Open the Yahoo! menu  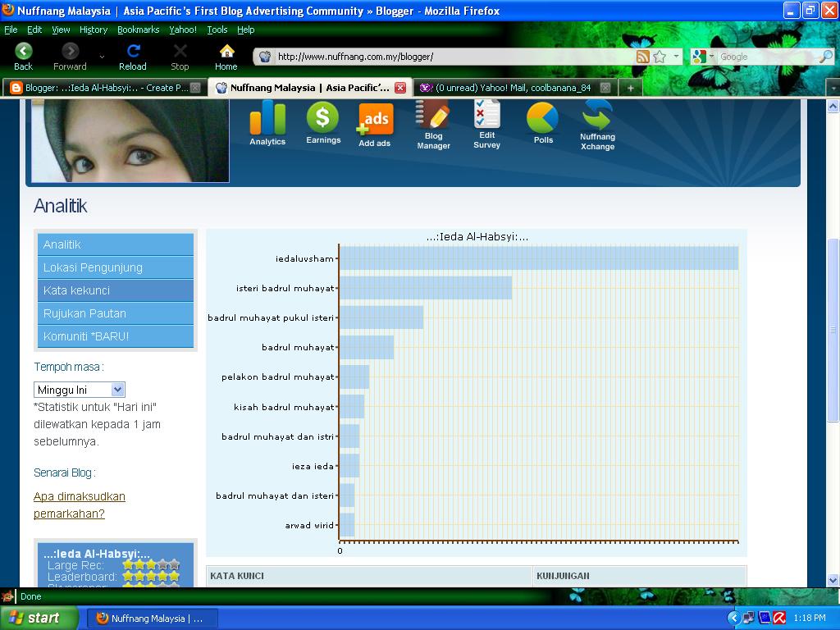[x=183, y=30]
